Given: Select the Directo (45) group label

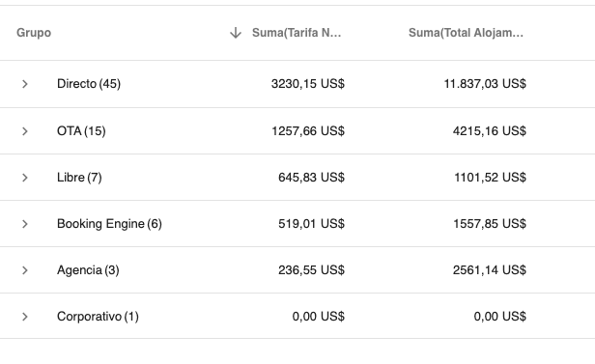Looking at the screenshot, I should [89, 83].
